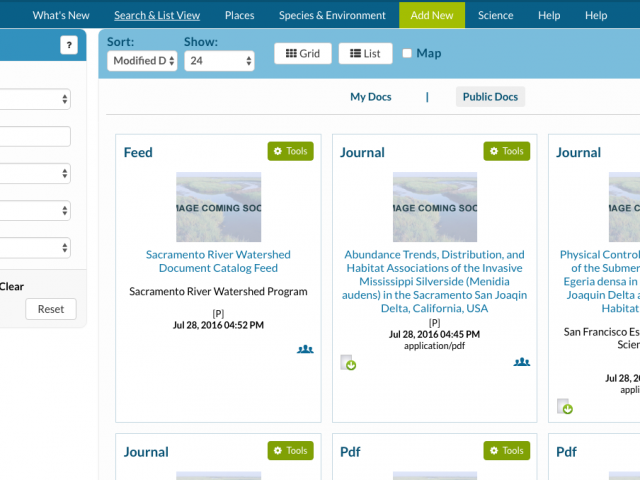
Task: Click the Feed card heading
Action: (x=138, y=153)
